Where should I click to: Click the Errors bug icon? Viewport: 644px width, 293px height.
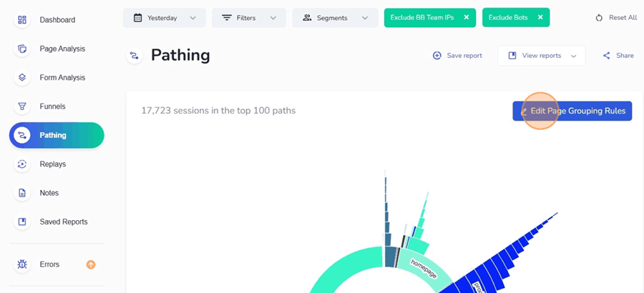[x=22, y=264]
